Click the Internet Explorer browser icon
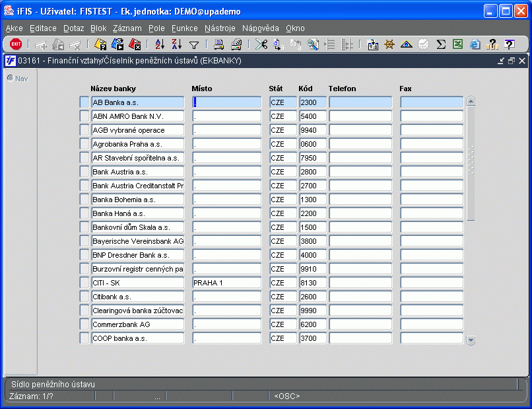The height and width of the screenshot is (409, 532). (x=475, y=44)
